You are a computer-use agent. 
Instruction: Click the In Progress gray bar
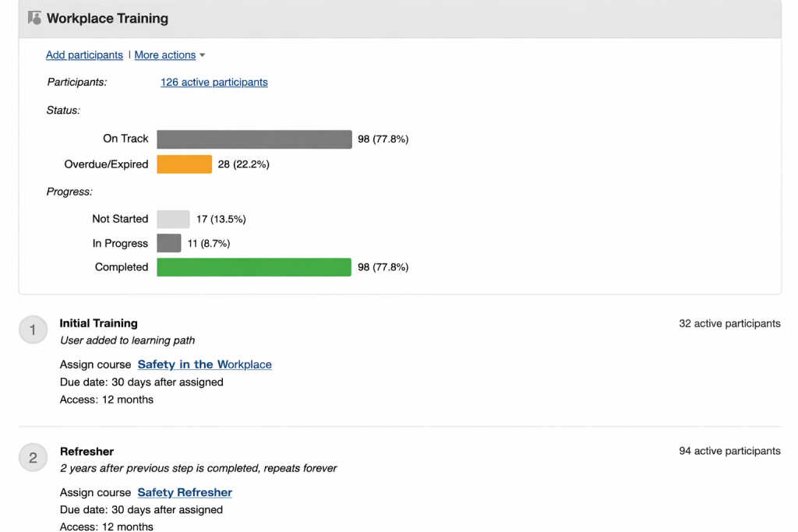coord(168,243)
